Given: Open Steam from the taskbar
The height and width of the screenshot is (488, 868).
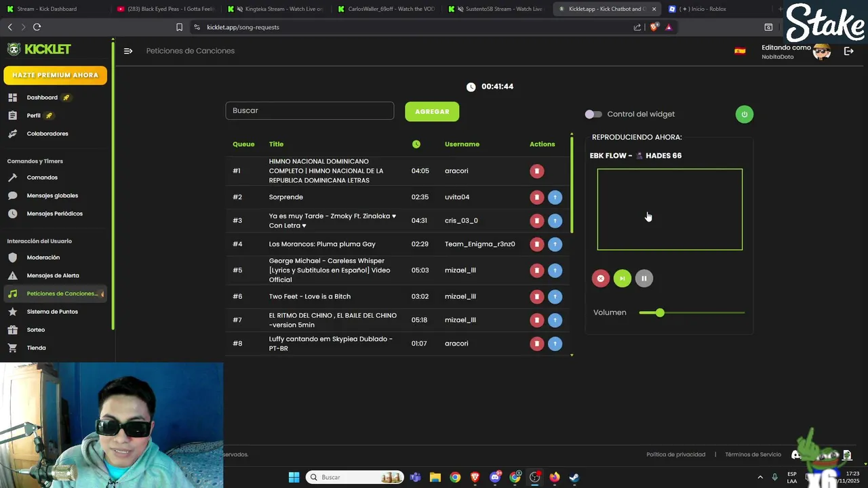Looking at the screenshot, I should click(x=574, y=477).
